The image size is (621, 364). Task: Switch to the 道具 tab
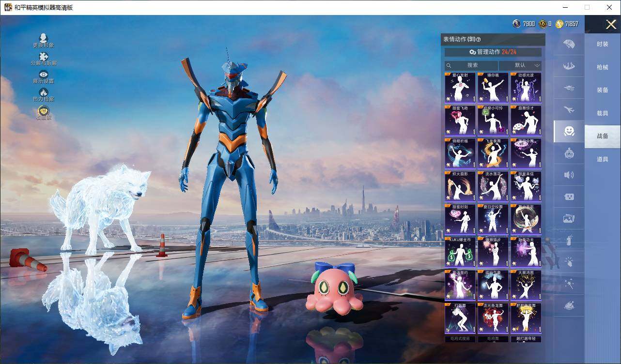tap(603, 159)
